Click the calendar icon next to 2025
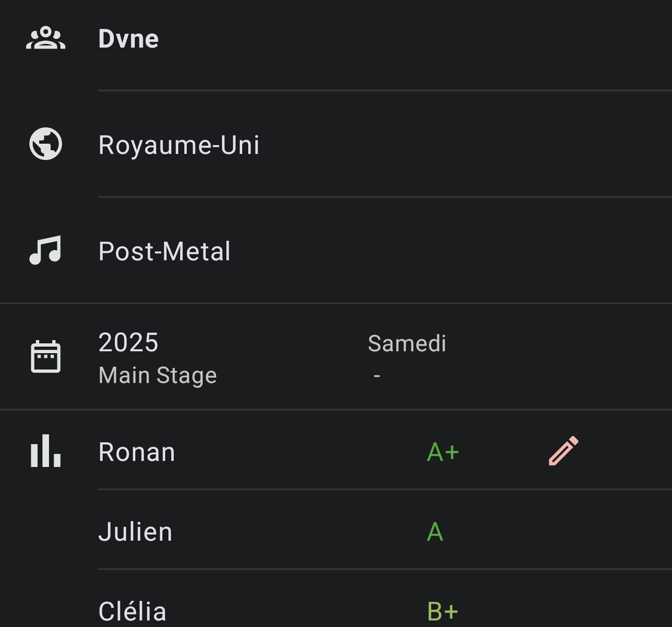The width and height of the screenshot is (672, 627). [46, 357]
